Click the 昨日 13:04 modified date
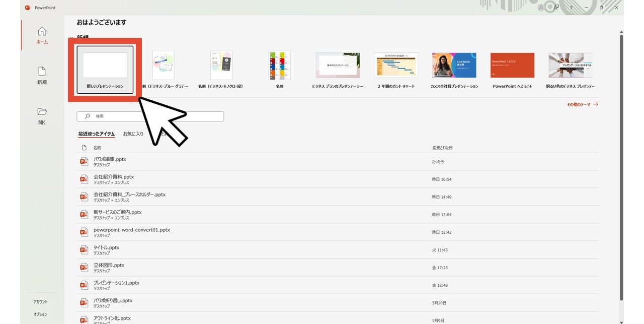Viewport: 644px width, 324px height. (x=442, y=215)
